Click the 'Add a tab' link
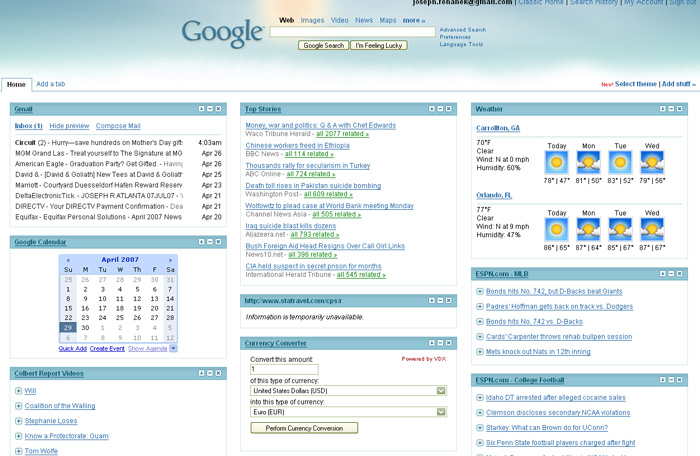700x456 pixels. [x=50, y=84]
